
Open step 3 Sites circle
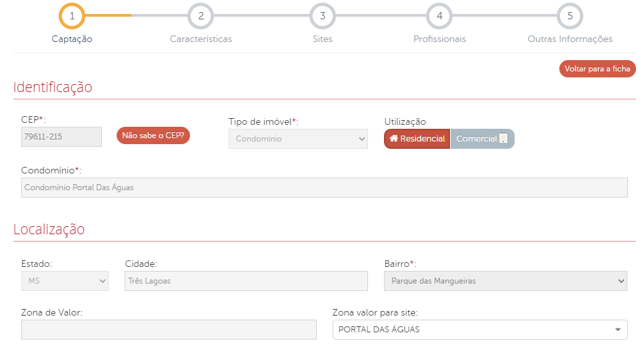pyautogui.click(x=322, y=16)
